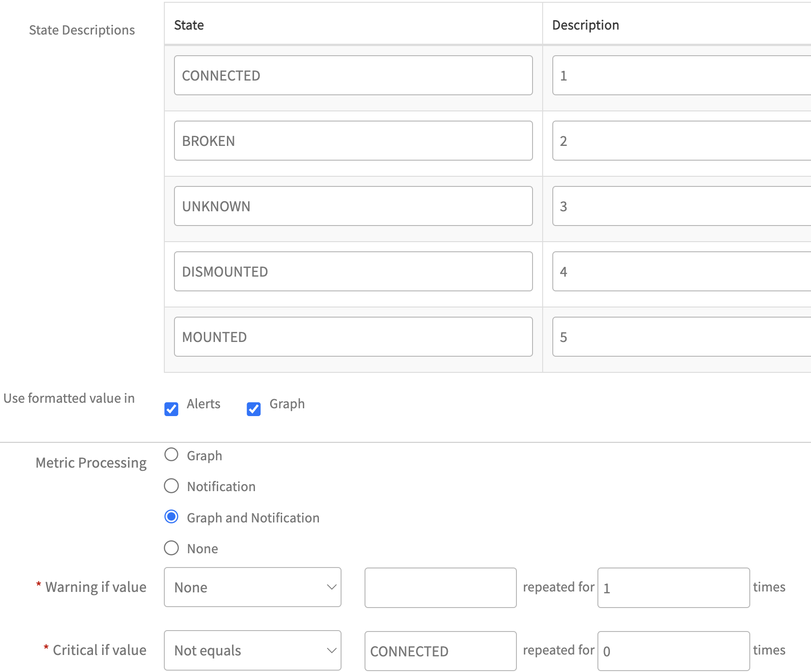The width and height of the screenshot is (811, 672).
Task: Click the Use formatted value in label
Action: click(x=69, y=398)
